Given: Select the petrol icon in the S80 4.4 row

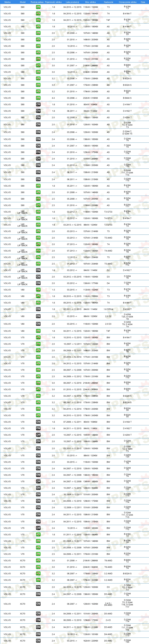Looking at the screenshot, I should pyautogui.click(x=38, y=98).
